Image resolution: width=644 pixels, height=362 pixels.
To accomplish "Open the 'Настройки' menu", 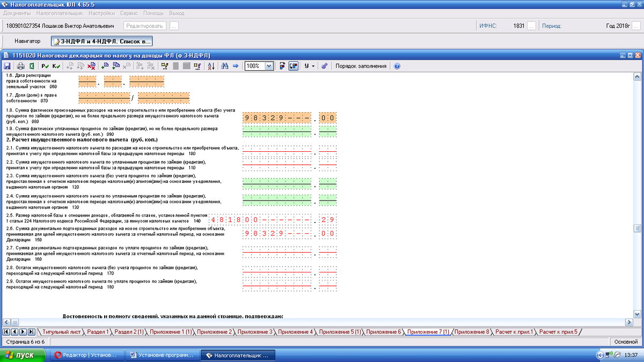I will pos(101,12).
